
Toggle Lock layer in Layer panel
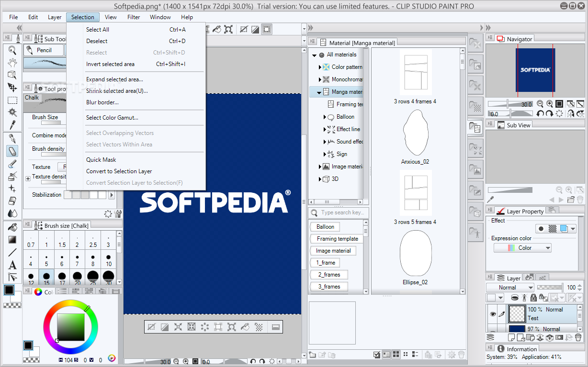pos(532,297)
